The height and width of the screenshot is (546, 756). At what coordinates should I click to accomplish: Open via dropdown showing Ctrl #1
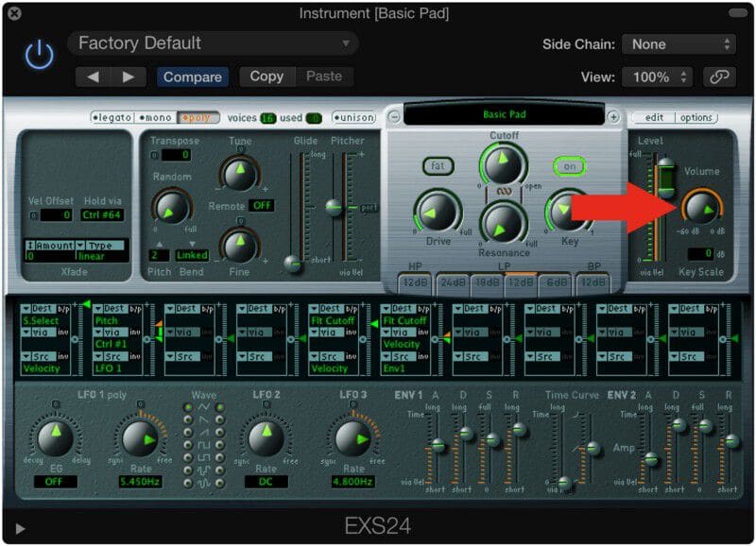click(x=111, y=333)
